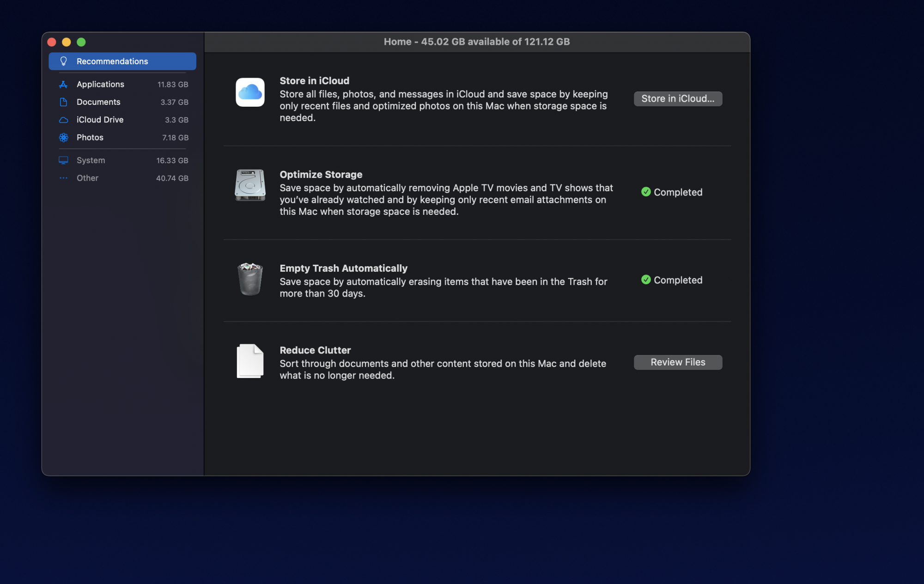Click the System monitor icon
Viewport: 924px width, 584px height.
pos(64,160)
